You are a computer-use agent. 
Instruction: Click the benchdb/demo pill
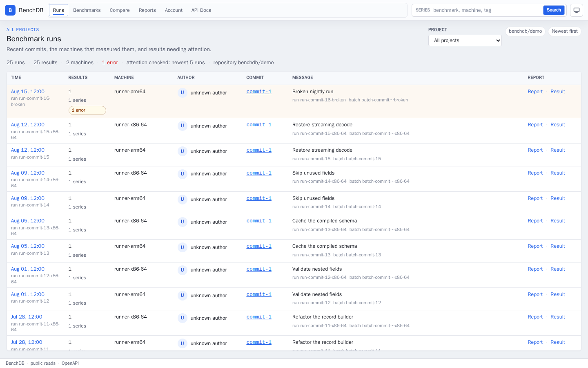point(525,31)
